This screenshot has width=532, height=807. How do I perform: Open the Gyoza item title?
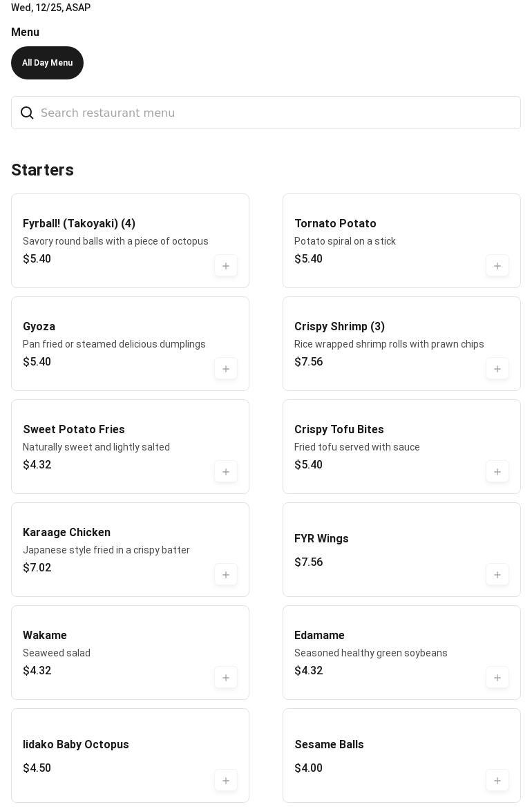pos(39,327)
